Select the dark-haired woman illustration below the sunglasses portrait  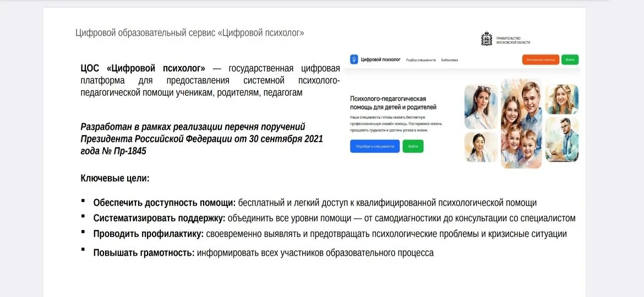click(x=481, y=147)
